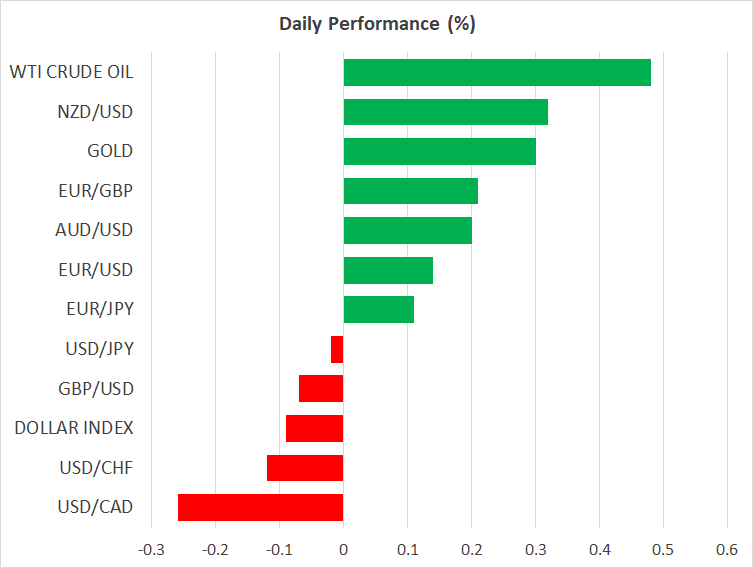Select the green WTI Crude Oil bar
This screenshot has width=753, height=568.
coord(497,73)
